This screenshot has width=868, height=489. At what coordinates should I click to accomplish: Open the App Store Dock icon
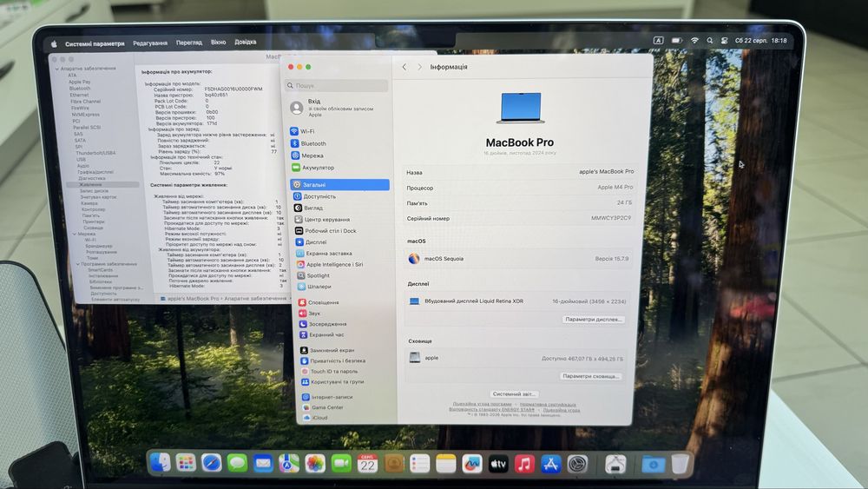(550, 464)
